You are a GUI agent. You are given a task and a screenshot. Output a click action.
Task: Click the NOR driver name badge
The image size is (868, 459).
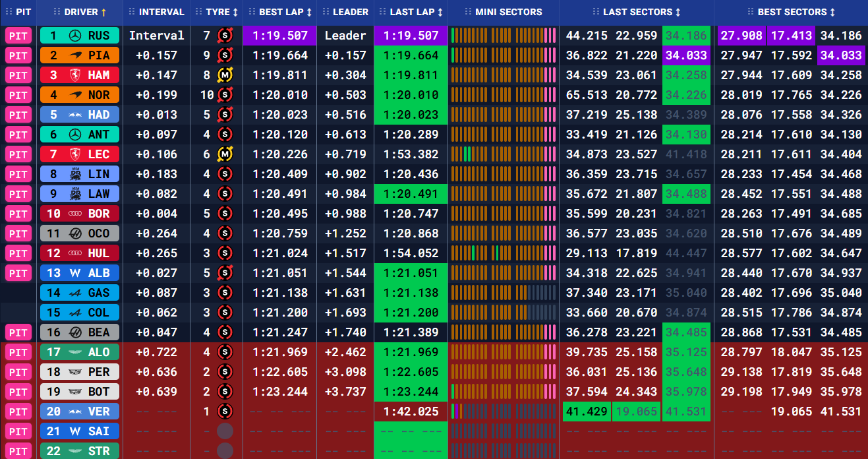pos(80,95)
